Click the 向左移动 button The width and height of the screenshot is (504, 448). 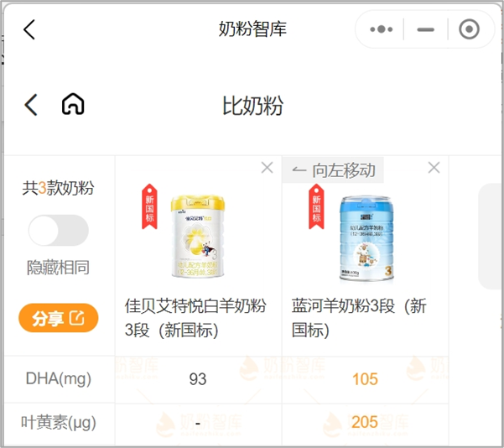(333, 170)
